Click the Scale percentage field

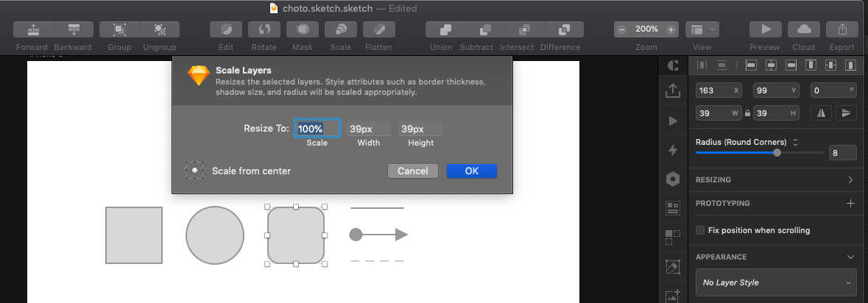click(317, 129)
